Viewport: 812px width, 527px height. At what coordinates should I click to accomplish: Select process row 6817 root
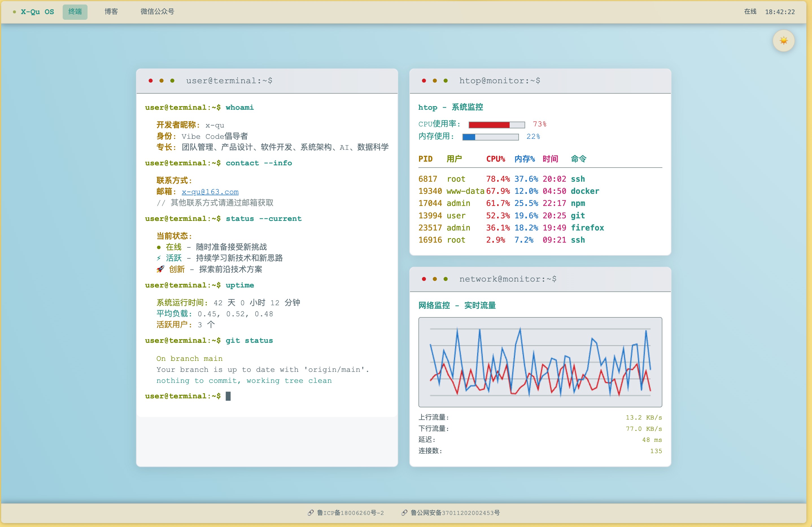[540, 179]
